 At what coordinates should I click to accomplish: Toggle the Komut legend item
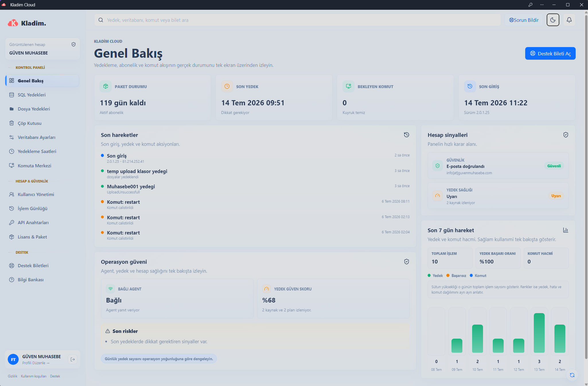(478, 276)
